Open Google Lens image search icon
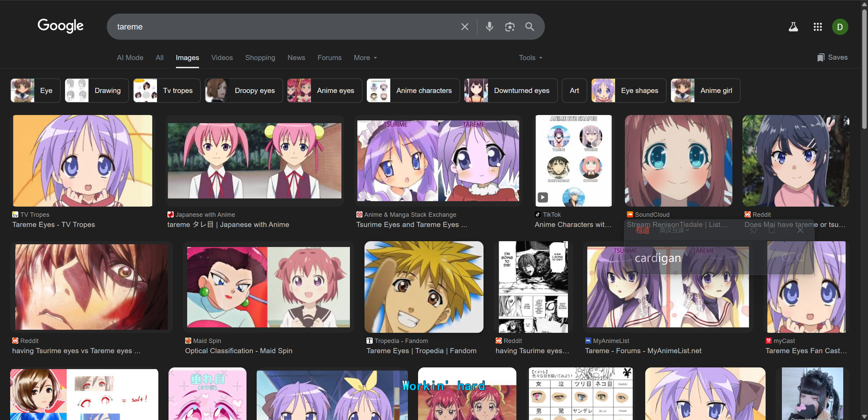868x420 pixels. click(x=510, y=27)
